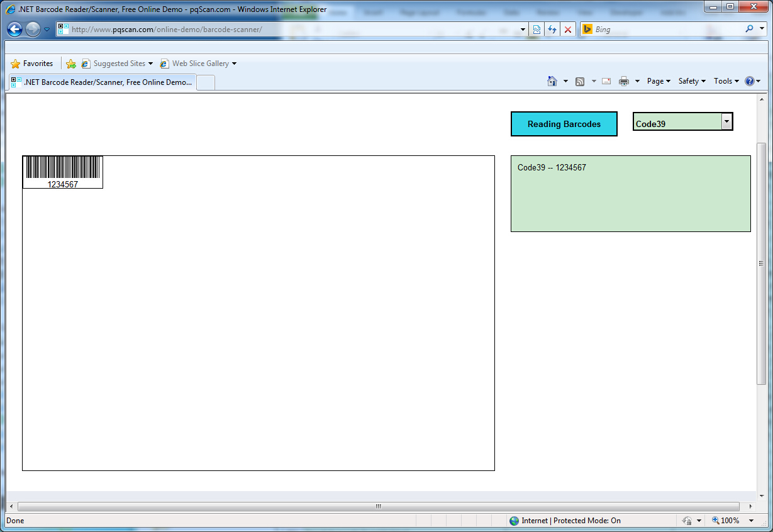
Task: Click the Internet Explorer title bar icon
Action: [x=11, y=9]
